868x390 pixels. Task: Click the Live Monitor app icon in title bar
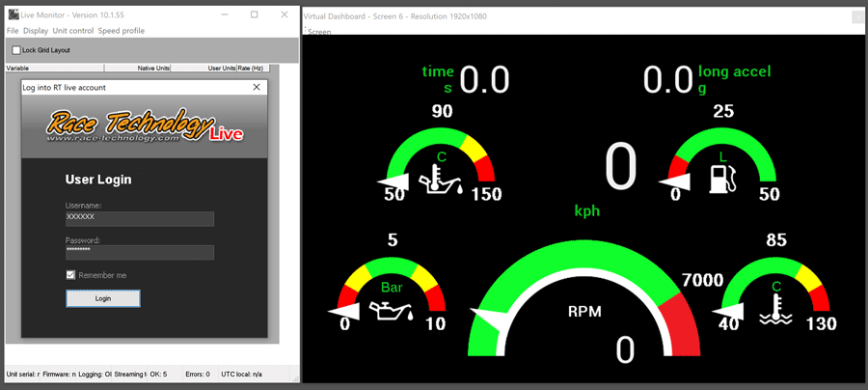[x=13, y=15]
